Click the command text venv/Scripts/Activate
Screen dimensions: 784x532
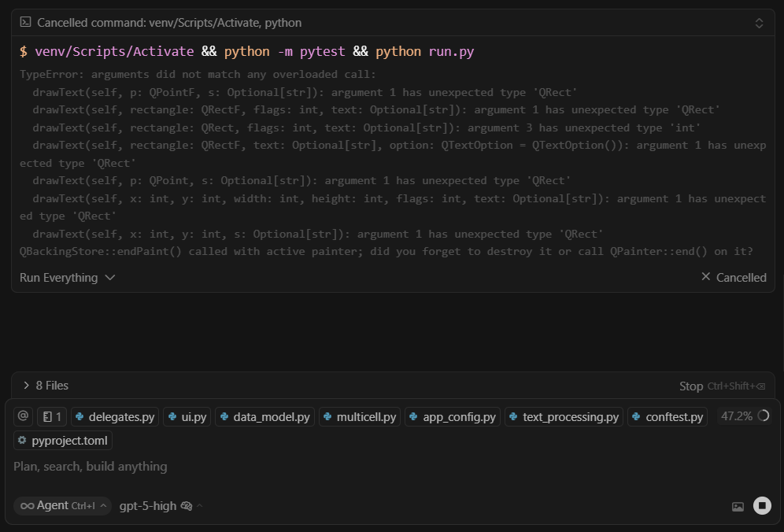114,51
